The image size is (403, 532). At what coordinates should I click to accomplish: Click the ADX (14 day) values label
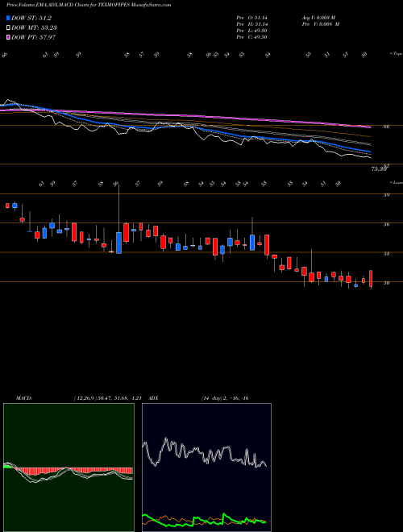click(x=224, y=398)
